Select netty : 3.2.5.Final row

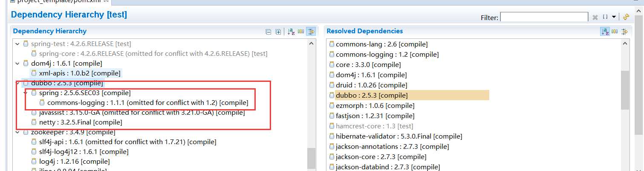coord(77,122)
